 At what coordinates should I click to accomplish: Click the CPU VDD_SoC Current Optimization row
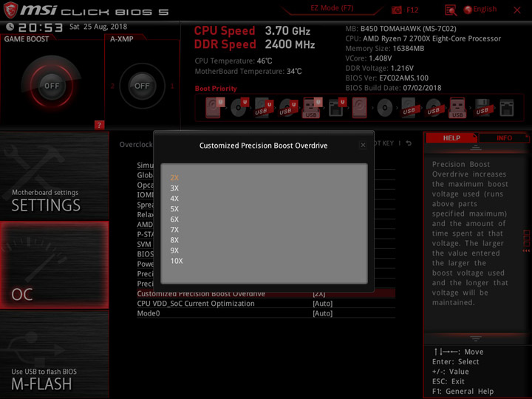click(266, 304)
